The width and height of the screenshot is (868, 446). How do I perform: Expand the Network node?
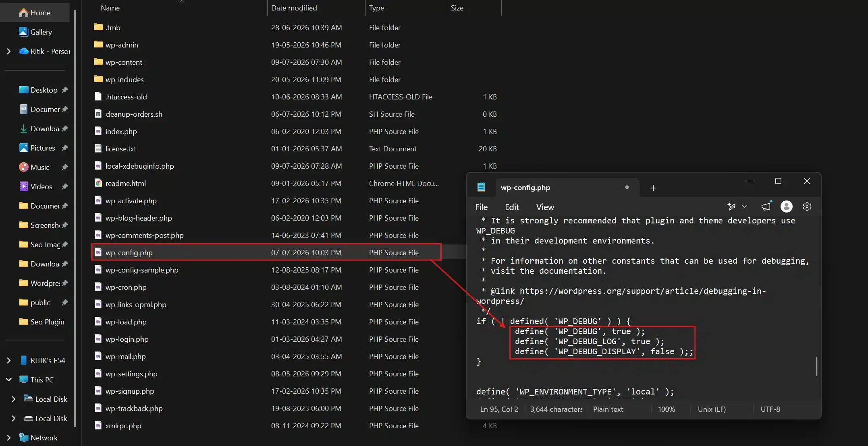coord(9,438)
